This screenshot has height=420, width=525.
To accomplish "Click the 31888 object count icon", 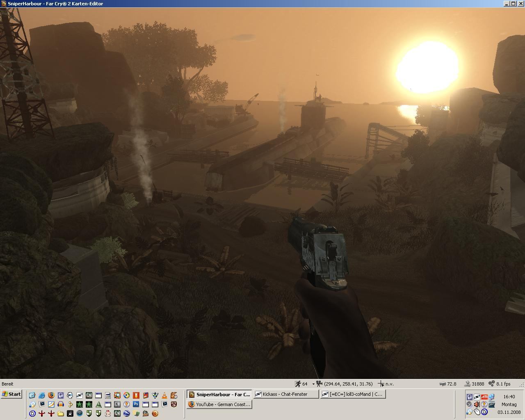I will click(x=467, y=384).
